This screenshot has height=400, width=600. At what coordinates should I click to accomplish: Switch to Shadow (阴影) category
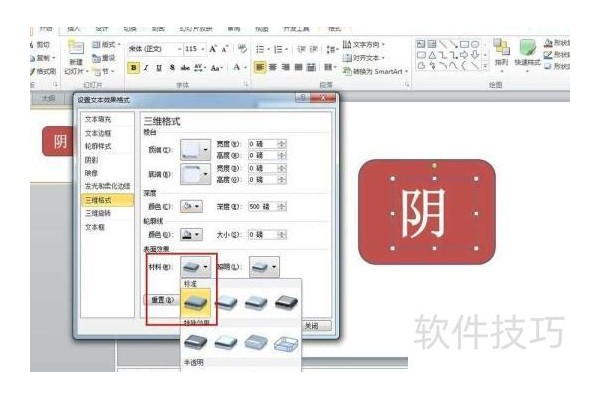tap(91, 160)
